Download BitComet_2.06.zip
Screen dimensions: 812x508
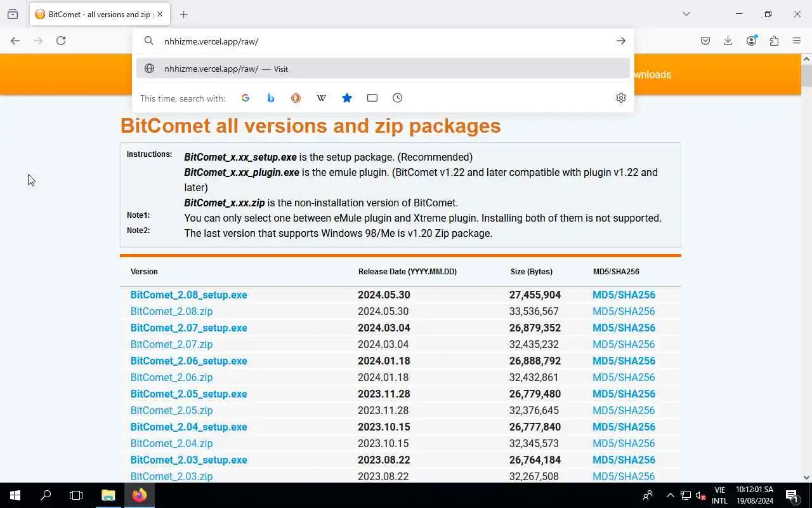(x=171, y=377)
